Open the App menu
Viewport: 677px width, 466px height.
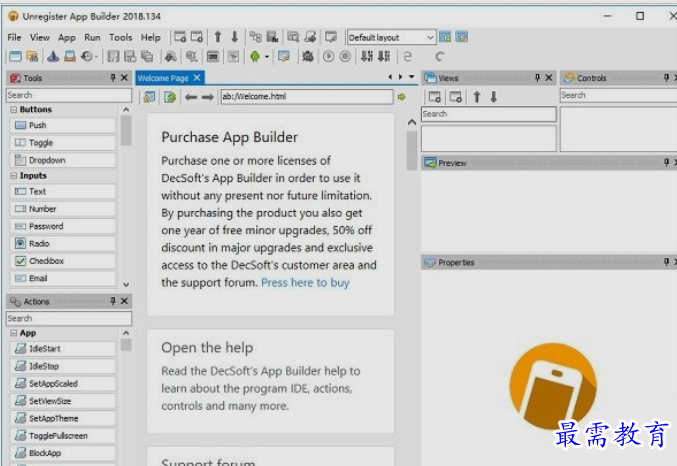[67, 38]
